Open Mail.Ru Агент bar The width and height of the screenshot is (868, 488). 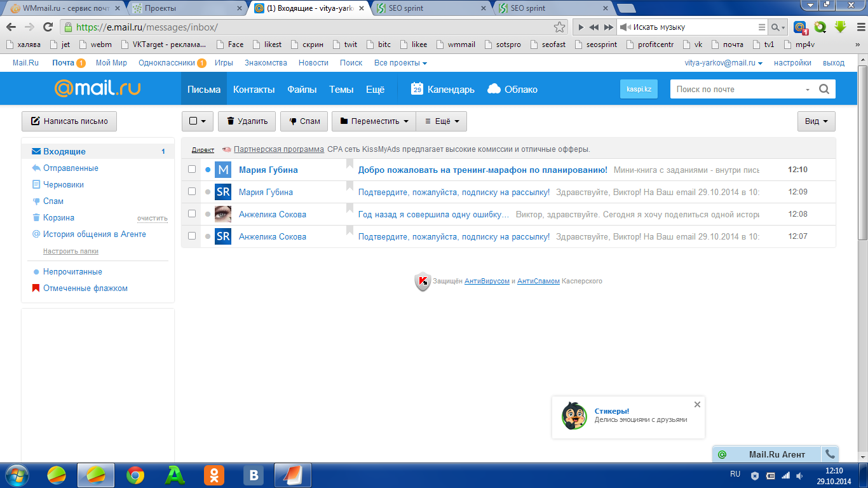click(x=768, y=454)
